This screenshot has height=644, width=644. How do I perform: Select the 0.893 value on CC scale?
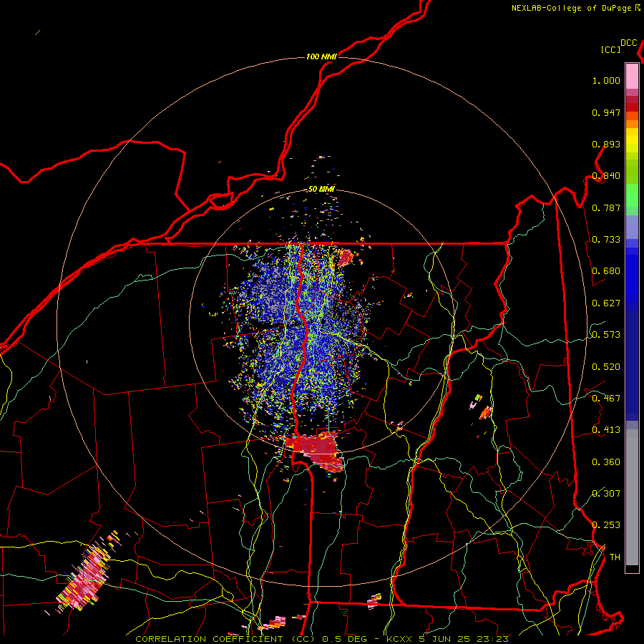606,144
